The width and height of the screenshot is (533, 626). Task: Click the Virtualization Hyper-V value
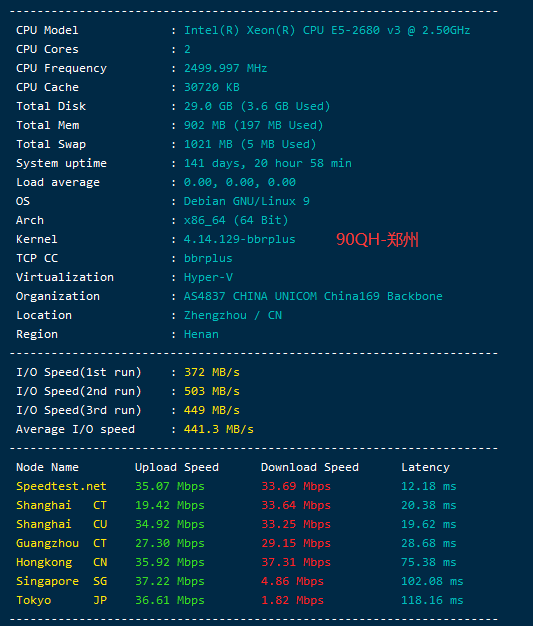(x=208, y=277)
